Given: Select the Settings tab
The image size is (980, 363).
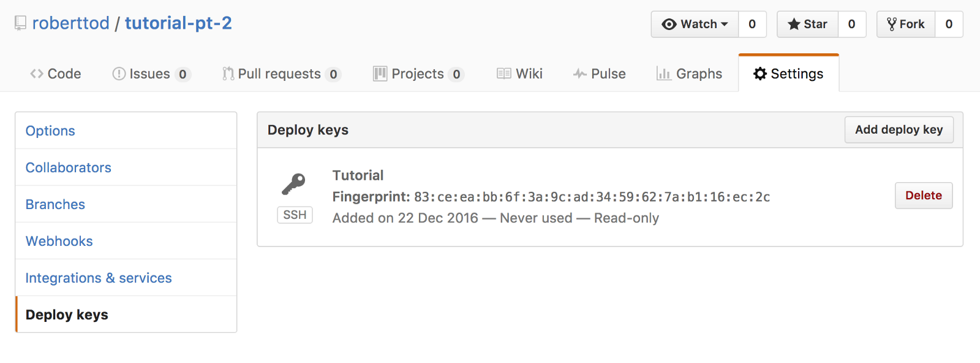Looking at the screenshot, I should coord(788,74).
